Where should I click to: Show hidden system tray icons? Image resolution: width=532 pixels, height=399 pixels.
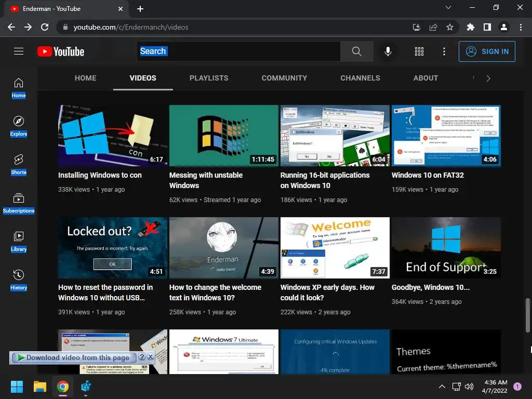point(442,387)
